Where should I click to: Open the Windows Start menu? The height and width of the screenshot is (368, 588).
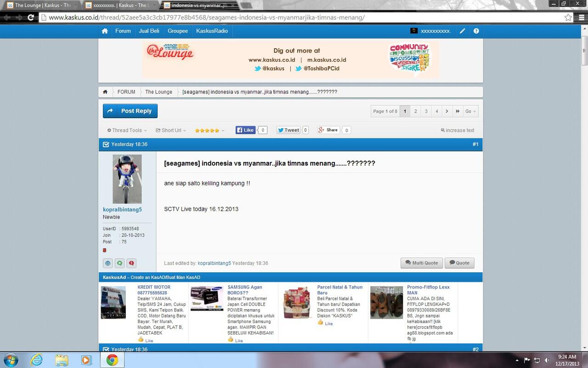[x=11, y=360]
